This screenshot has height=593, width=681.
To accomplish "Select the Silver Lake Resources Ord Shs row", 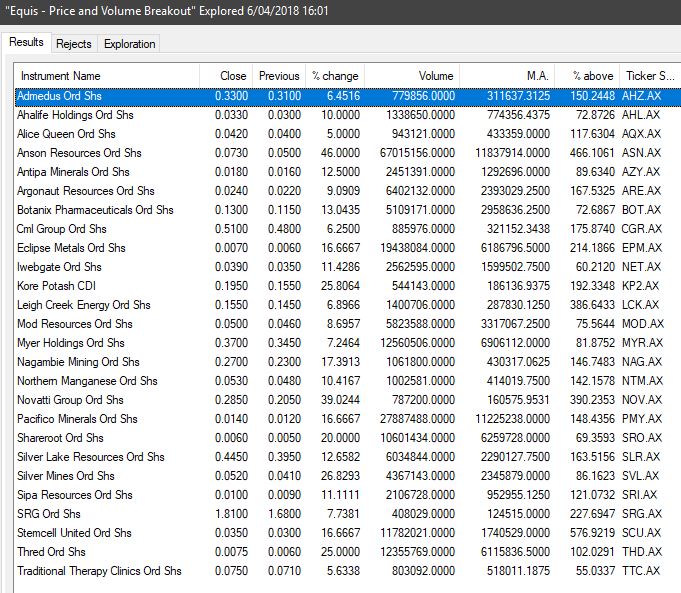I will (348, 457).
